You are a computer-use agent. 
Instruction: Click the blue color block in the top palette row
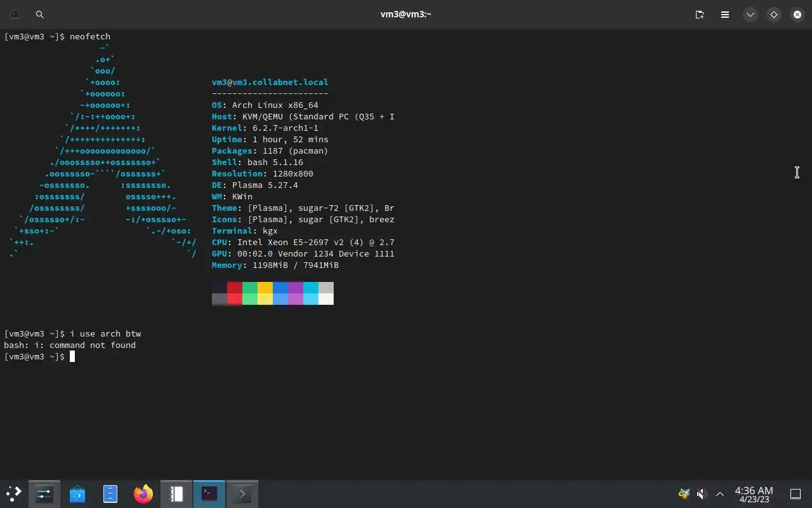pos(280,288)
